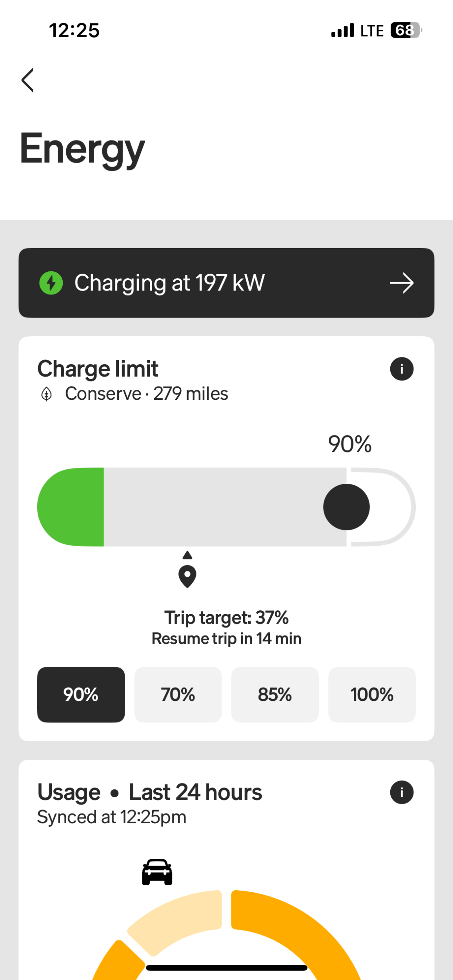The width and height of the screenshot is (453, 980).
Task: Tap the battery status indicator
Action: pos(405,30)
